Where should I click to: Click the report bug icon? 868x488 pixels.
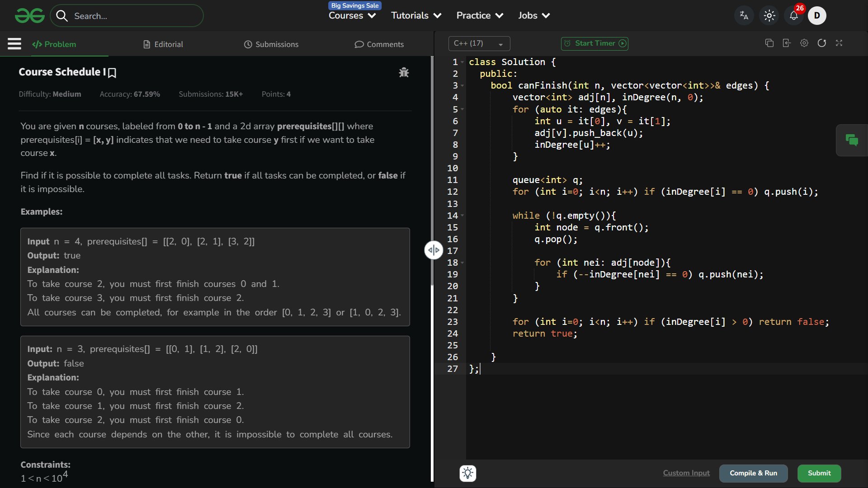404,72
